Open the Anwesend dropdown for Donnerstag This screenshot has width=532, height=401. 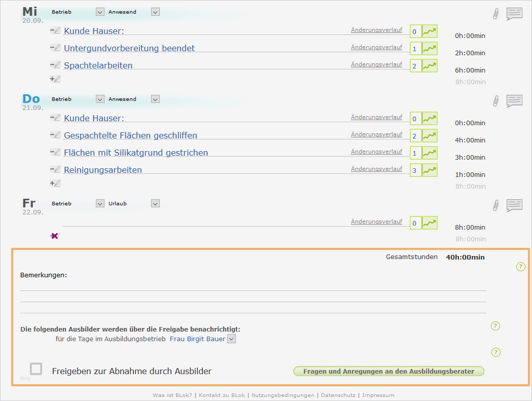click(x=155, y=99)
